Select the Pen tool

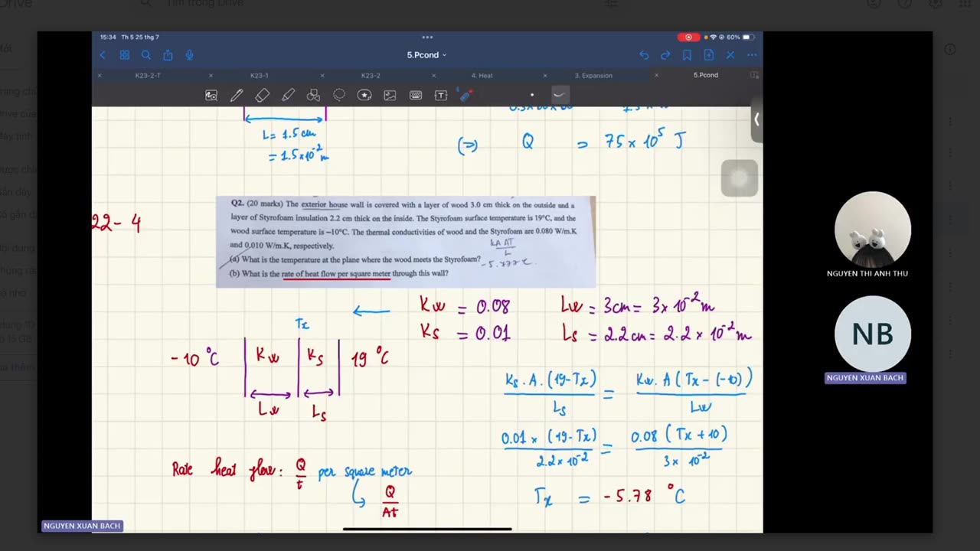pyautogui.click(x=237, y=95)
